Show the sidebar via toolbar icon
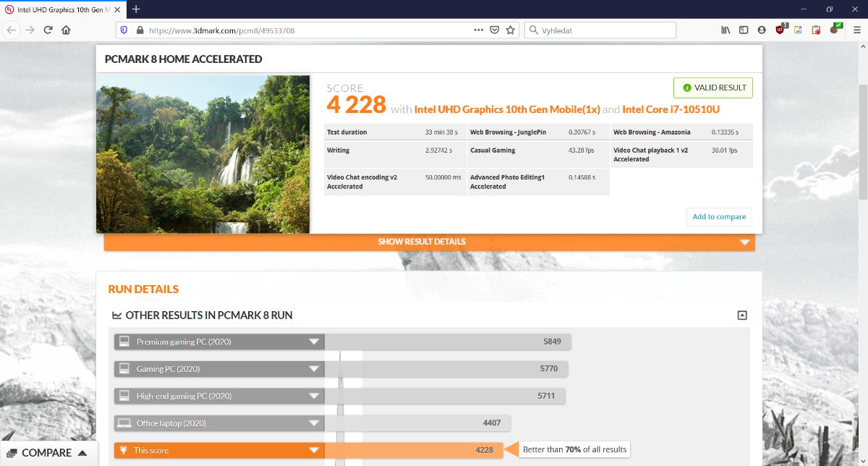 point(744,30)
